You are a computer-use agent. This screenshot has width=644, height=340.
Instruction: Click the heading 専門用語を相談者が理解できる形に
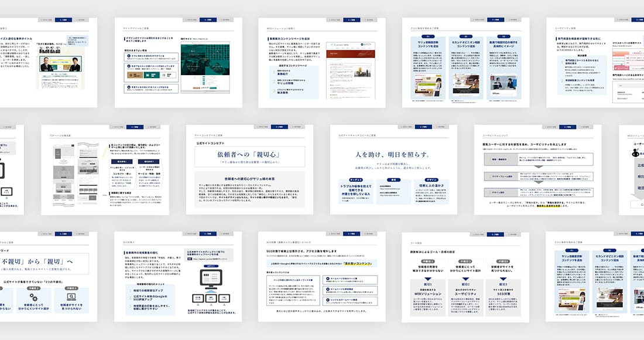coord(578,39)
